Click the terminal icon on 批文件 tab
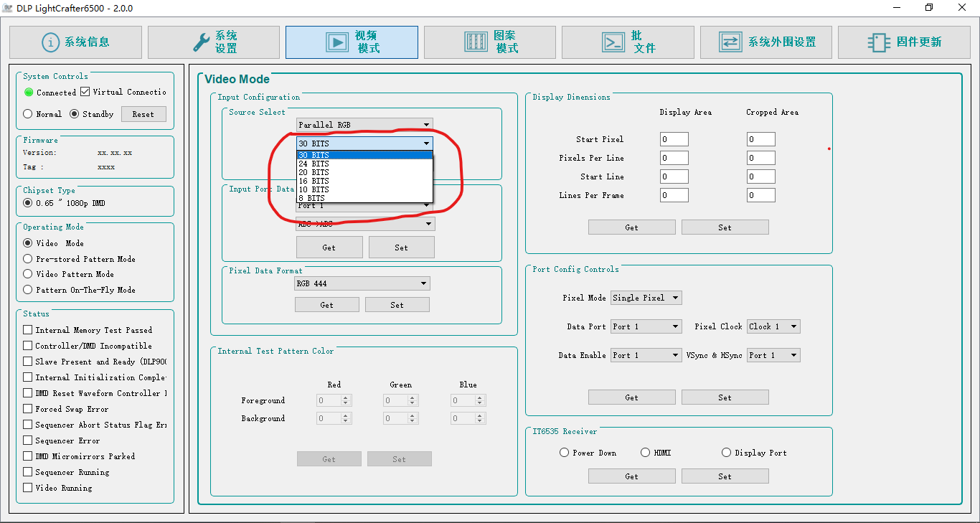This screenshot has width=980, height=523. click(613, 42)
